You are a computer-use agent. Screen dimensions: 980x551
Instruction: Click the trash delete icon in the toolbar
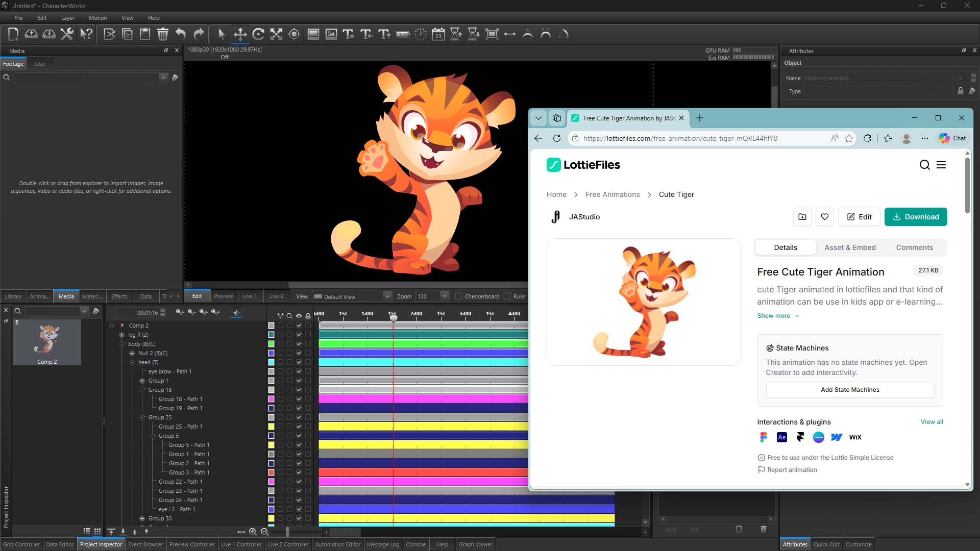click(x=162, y=34)
